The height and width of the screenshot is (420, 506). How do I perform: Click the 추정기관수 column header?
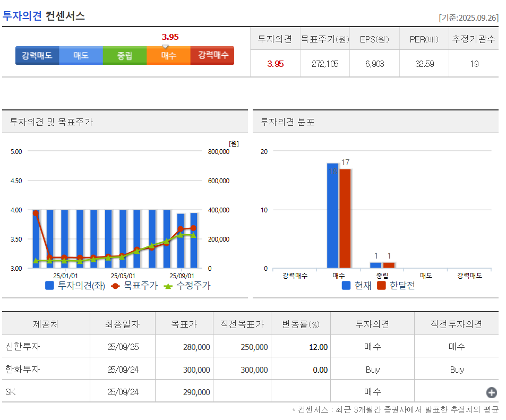[474, 39]
